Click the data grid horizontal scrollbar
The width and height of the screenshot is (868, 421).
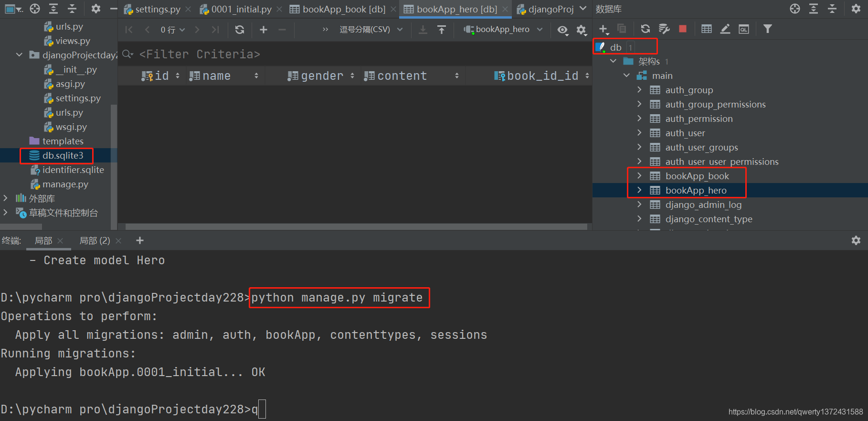pos(356,227)
